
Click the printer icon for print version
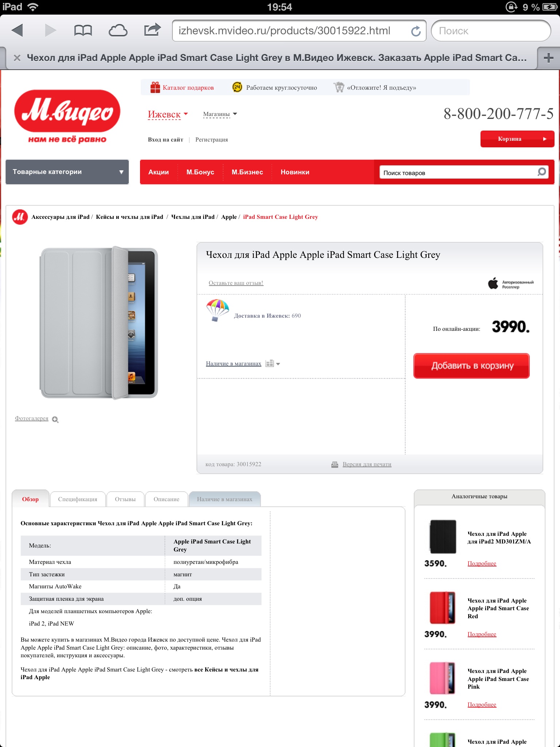(335, 464)
